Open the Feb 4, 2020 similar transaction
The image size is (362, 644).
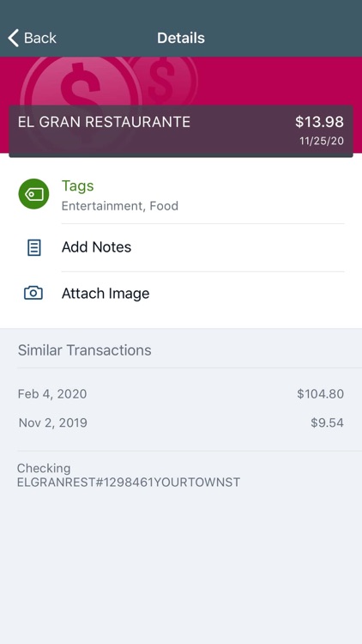pos(181,394)
